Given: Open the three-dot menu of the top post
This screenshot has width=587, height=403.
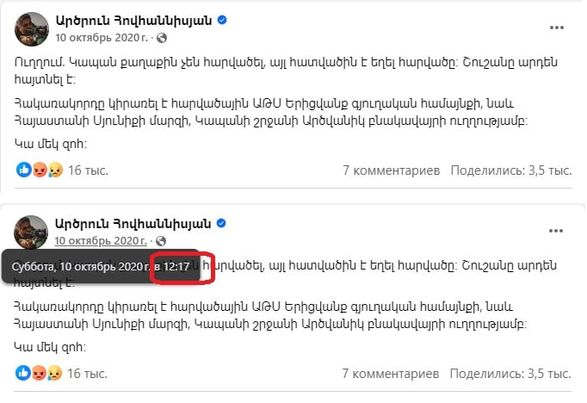Looking at the screenshot, I should pyautogui.click(x=556, y=28).
